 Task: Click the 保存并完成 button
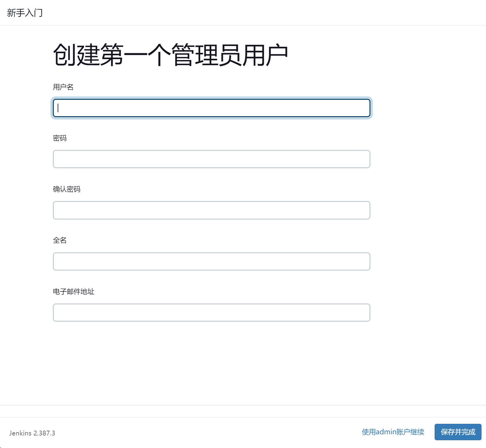[x=458, y=432]
